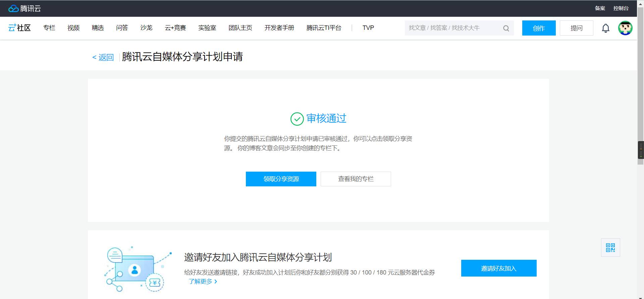The width and height of the screenshot is (644, 299).
Task: Focus the article search input field
Action: (x=453, y=28)
